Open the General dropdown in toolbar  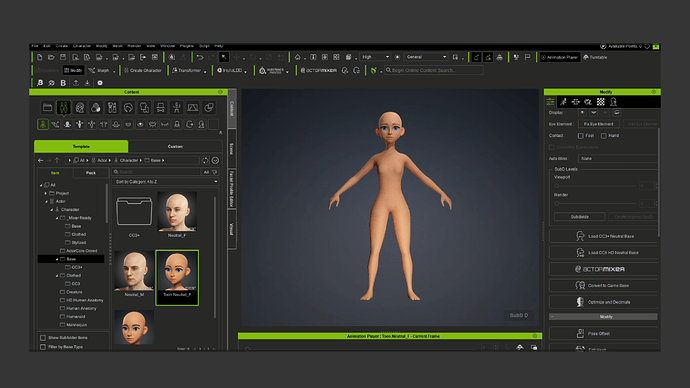pos(426,57)
